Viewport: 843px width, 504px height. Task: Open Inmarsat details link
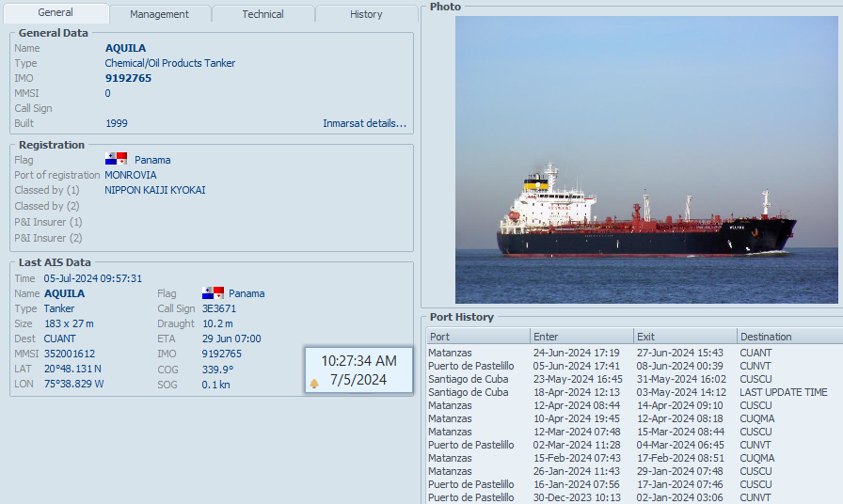364,123
